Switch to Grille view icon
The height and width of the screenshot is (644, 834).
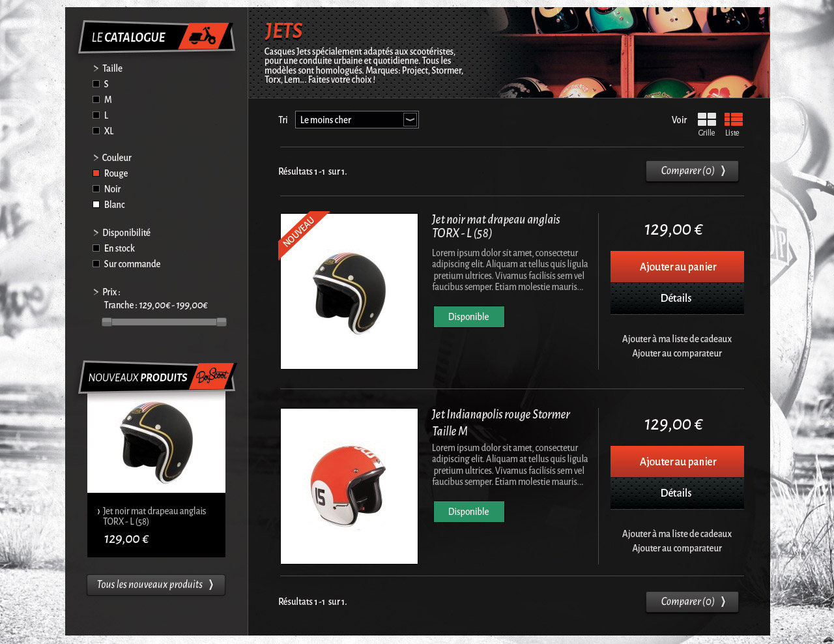[x=707, y=119]
